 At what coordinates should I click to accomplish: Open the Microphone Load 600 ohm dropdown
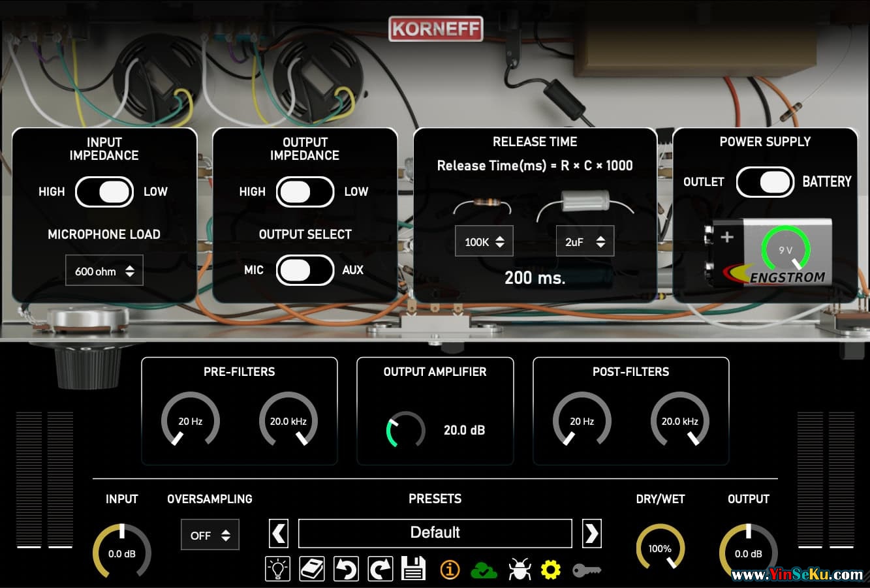coord(104,271)
